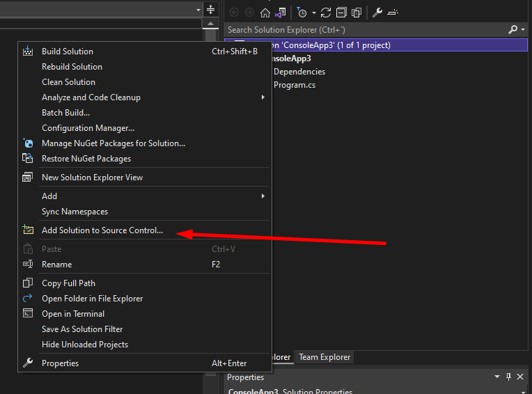Click the Collapse All icon

tap(341, 13)
